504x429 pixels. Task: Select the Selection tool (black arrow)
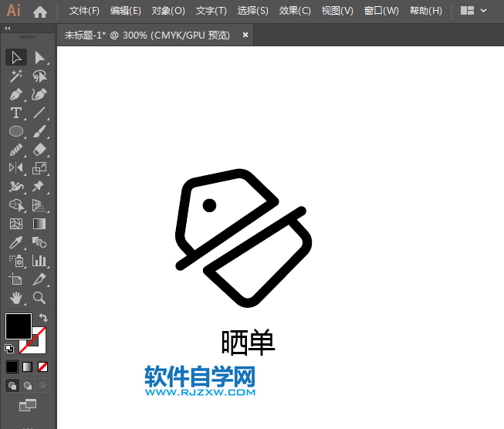16,58
